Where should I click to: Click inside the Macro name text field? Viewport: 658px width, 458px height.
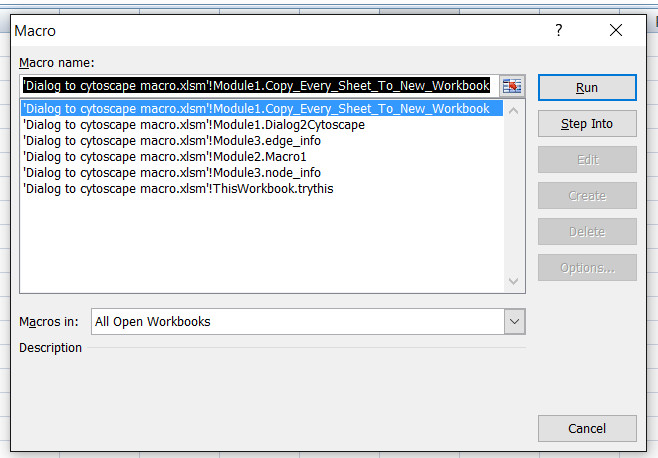(259, 86)
